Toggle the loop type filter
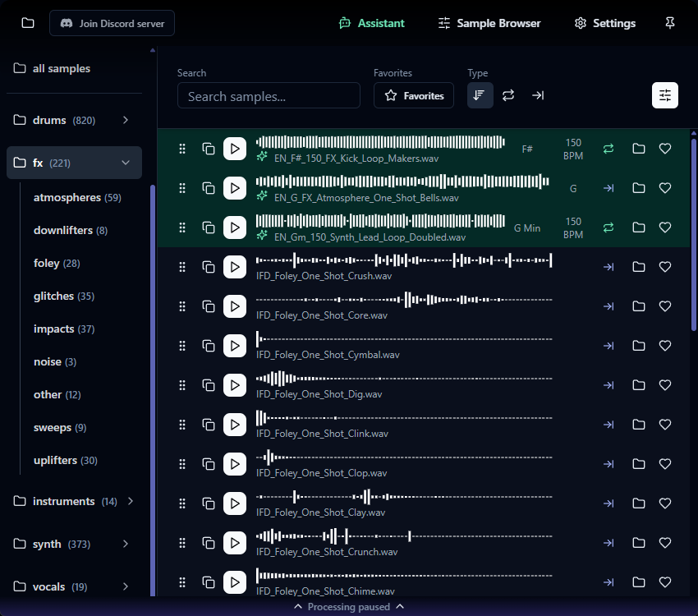Image resolution: width=698 pixels, height=616 pixels. [508, 95]
